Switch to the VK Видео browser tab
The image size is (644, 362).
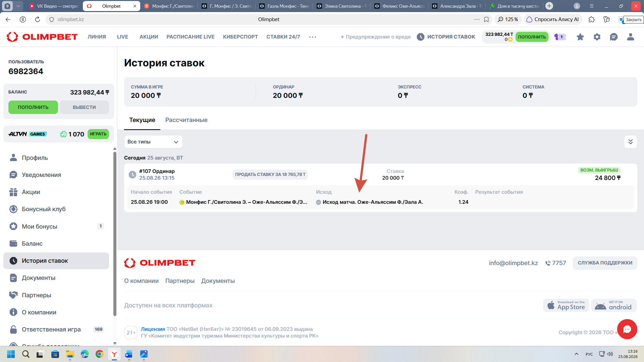click(54, 6)
